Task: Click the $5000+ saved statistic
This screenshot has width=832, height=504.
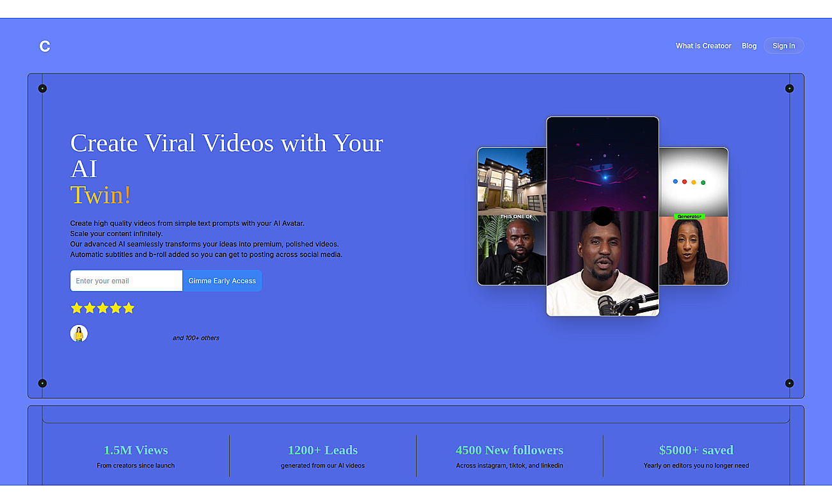Action: (x=696, y=450)
